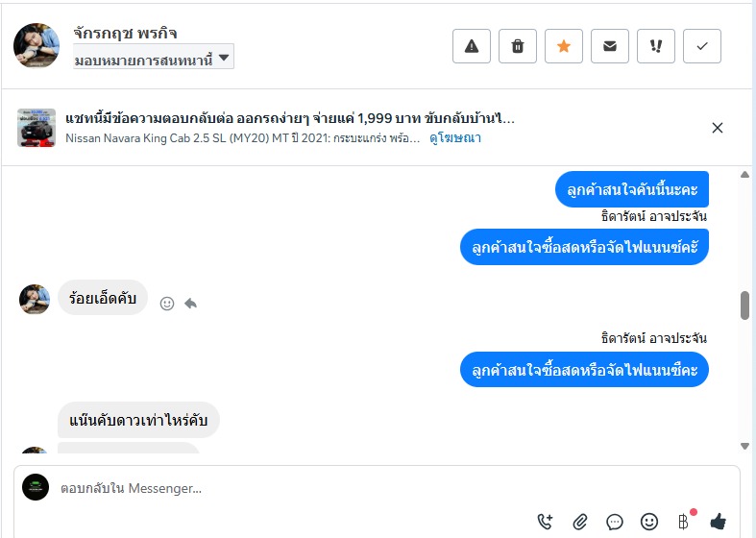Click the Baht payment request icon
Screen dimensions: 756x538
pyautogui.click(x=683, y=522)
